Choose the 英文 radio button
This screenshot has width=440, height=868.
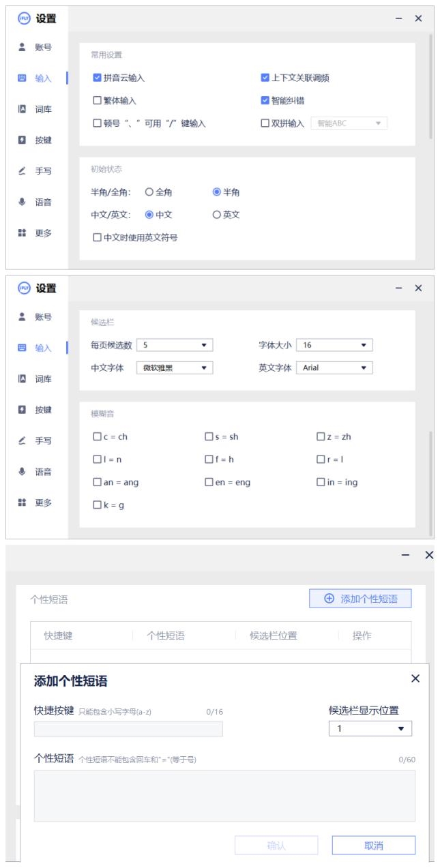coord(217,214)
